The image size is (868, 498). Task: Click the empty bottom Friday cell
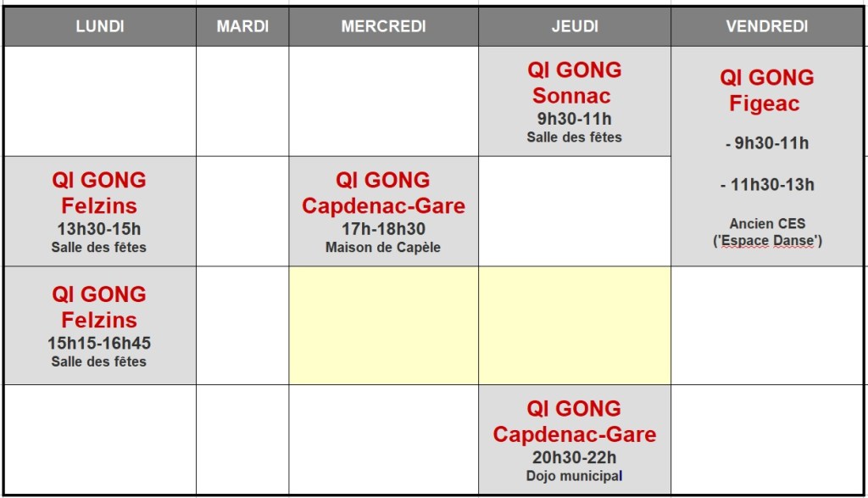pos(766,439)
